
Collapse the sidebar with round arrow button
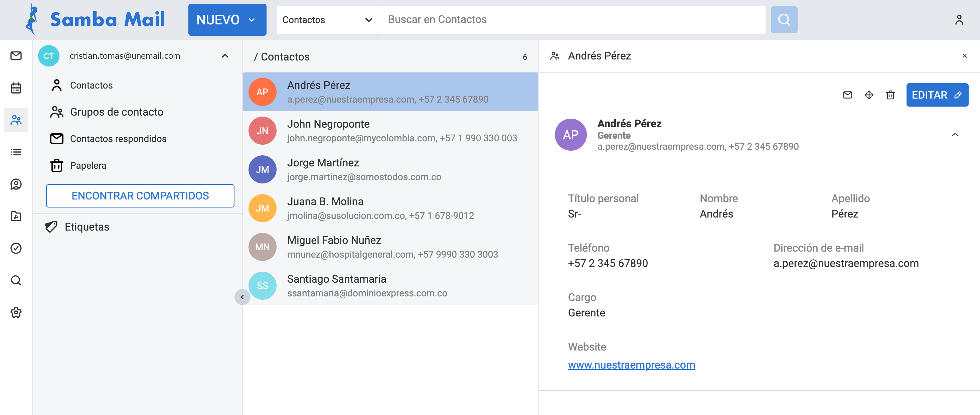pos(242,297)
